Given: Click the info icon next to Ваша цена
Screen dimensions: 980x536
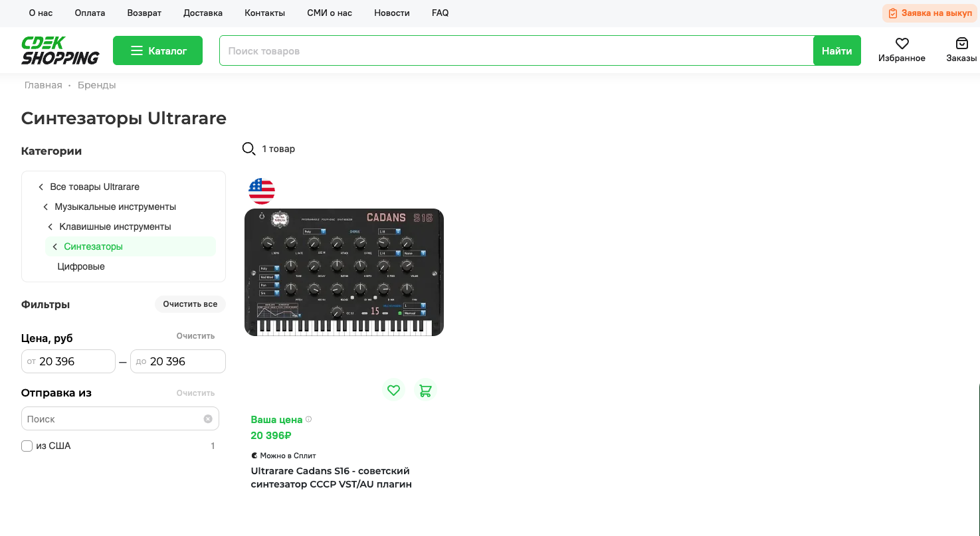Looking at the screenshot, I should tap(308, 419).
